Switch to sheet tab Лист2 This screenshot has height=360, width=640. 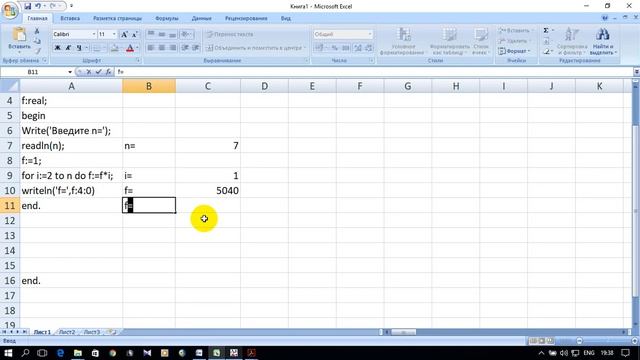pyautogui.click(x=67, y=332)
